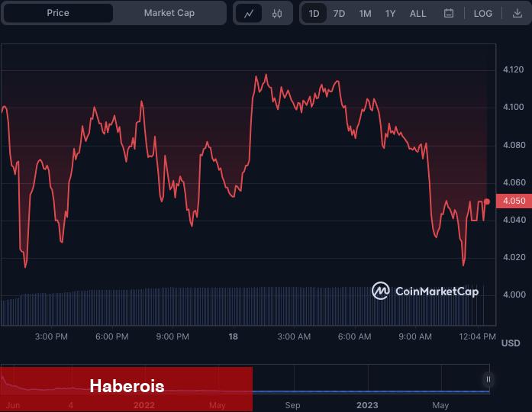The image size is (532, 412).
Task: Click the 18 date axis label
Action: pyautogui.click(x=233, y=336)
